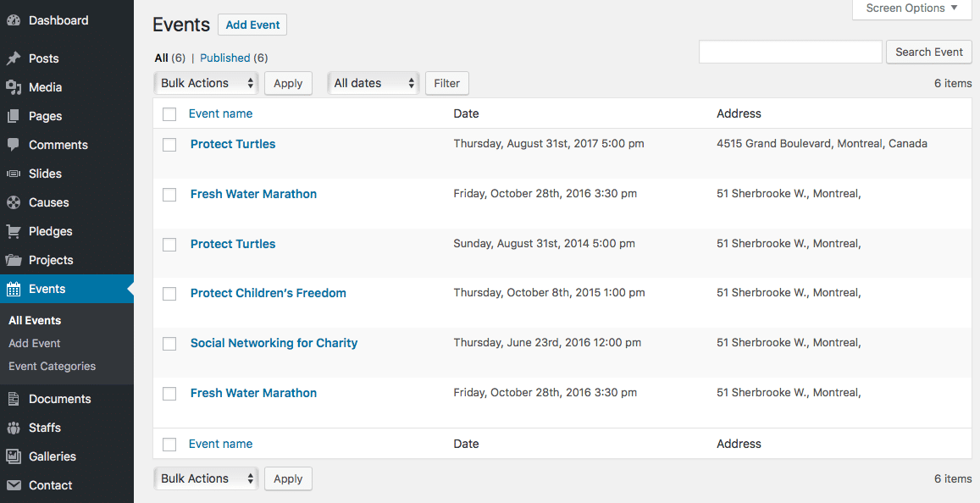The width and height of the screenshot is (980, 503).
Task: Toggle select-all checkbox in table footer
Action: [169, 445]
